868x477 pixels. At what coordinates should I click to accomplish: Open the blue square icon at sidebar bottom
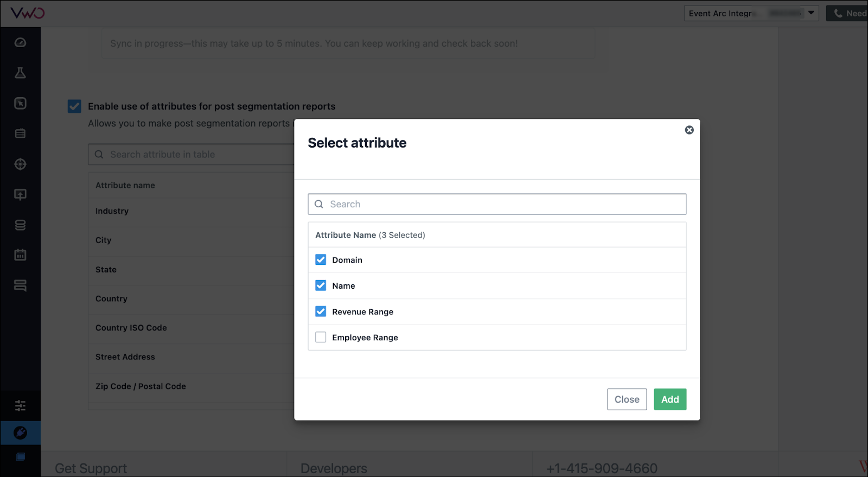20,457
